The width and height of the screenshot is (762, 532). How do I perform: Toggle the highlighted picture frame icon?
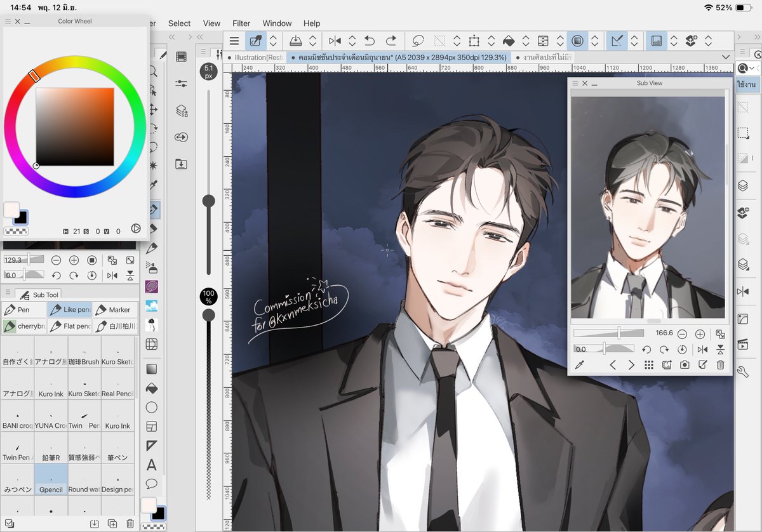656,41
